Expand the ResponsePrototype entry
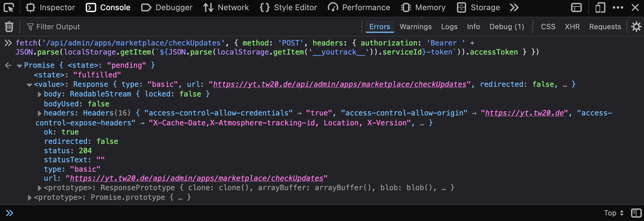This screenshot has width=644, height=221. [x=39, y=188]
